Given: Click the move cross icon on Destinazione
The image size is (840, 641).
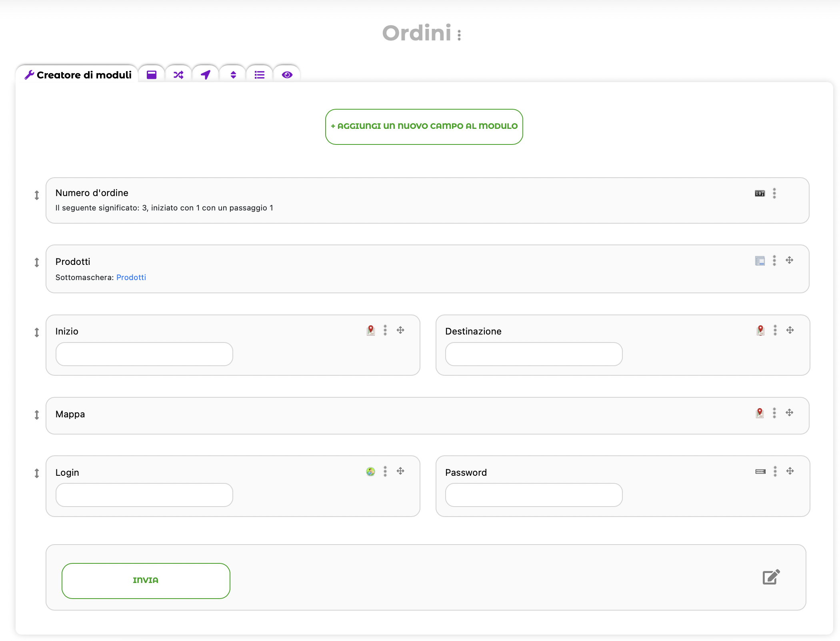Looking at the screenshot, I should pos(790,330).
